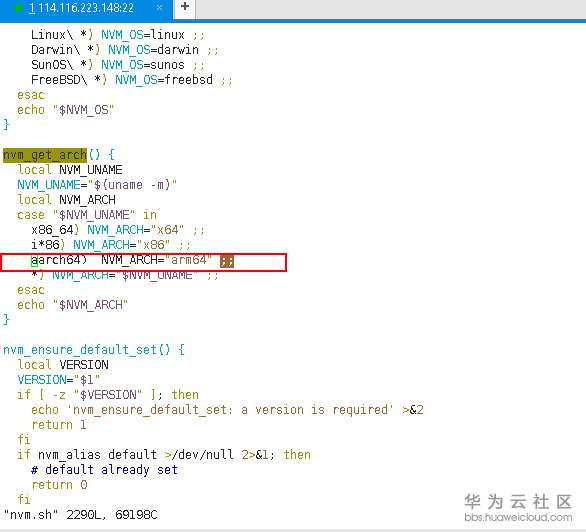
Task: Click the if [ -z "$VERSION" ] line
Action: (108, 395)
